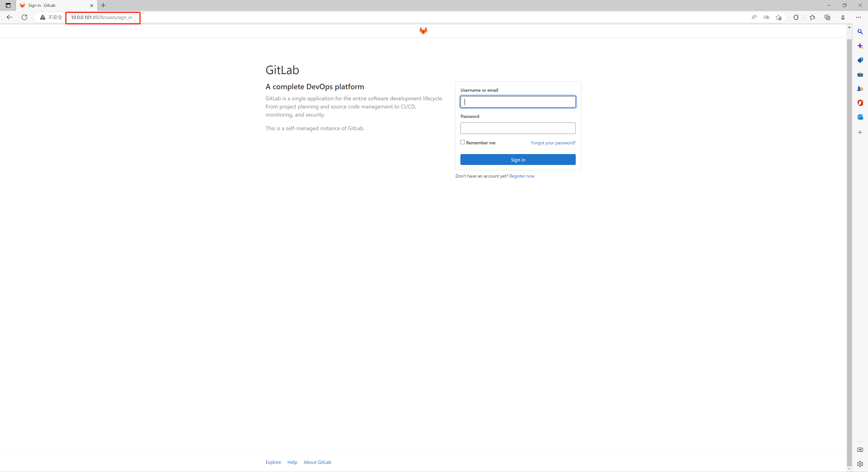This screenshot has width=868, height=472.
Task: Toggle sidebar hide panel icon
Action: click(860, 450)
